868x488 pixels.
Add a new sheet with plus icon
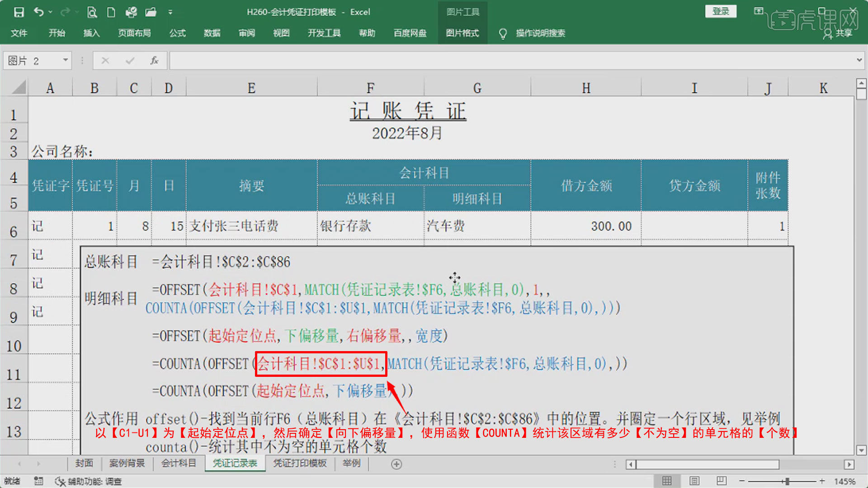click(x=396, y=464)
